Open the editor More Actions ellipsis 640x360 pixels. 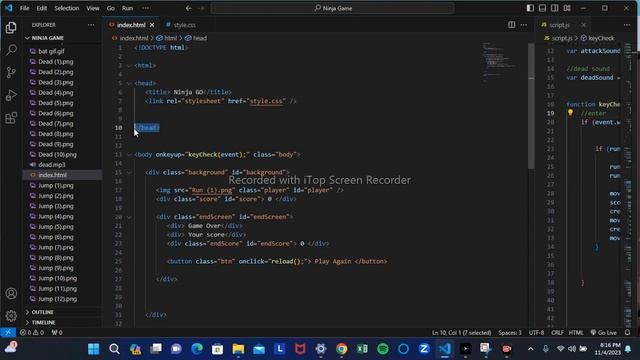524,25
